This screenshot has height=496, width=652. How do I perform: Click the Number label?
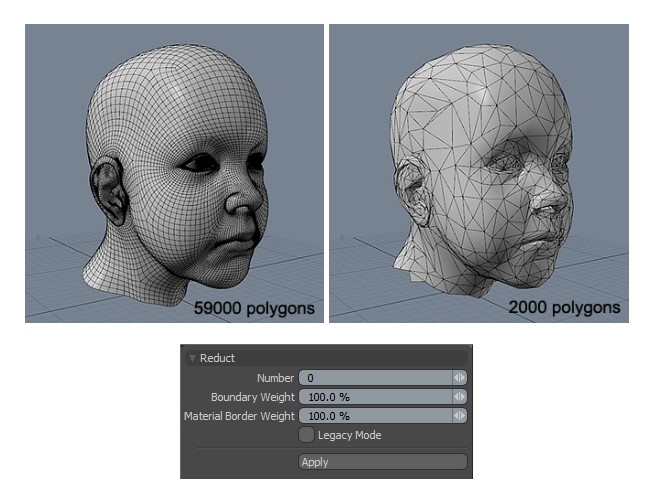coord(275,378)
